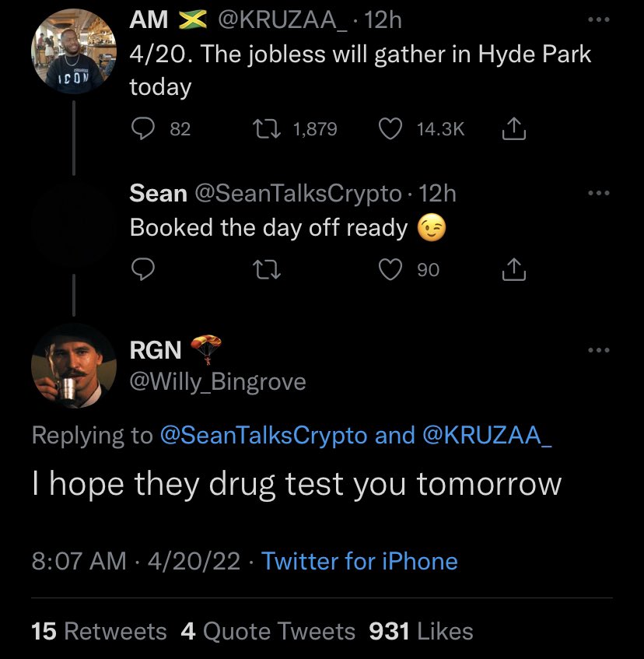The width and height of the screenshot is (644, 659).
Task: Share AM's Hyde Park tweet
Action: [514, 128]
